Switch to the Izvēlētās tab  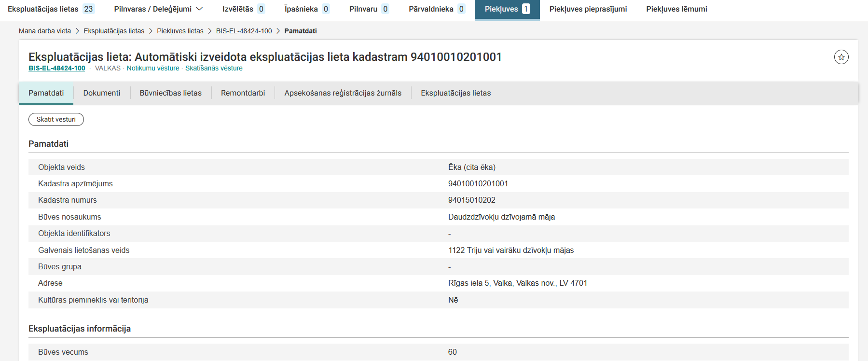click(243, 9)
